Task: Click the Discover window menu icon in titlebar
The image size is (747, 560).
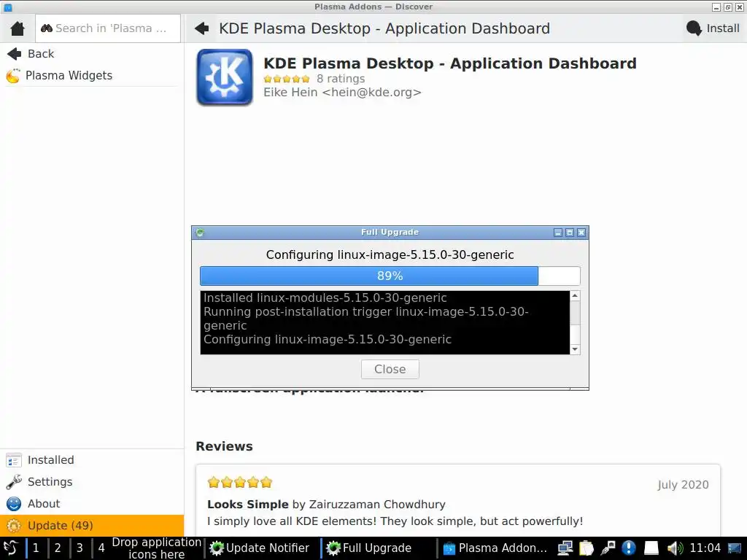Action: (x=8, y=7)
